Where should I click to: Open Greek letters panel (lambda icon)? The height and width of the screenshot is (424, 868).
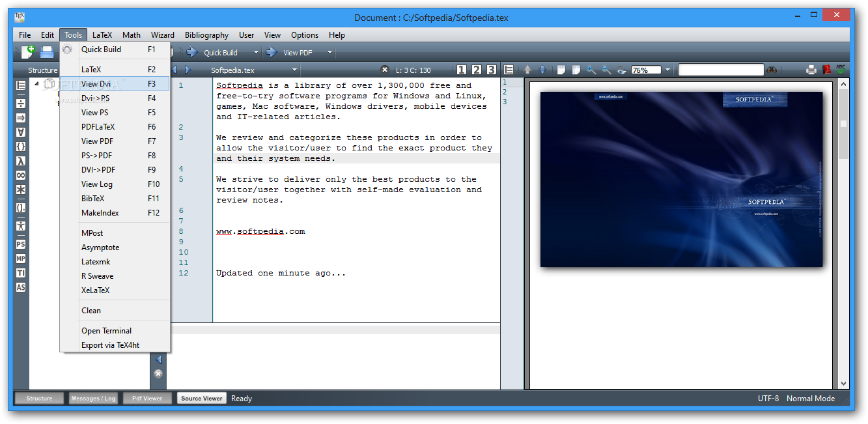(21, 161)
